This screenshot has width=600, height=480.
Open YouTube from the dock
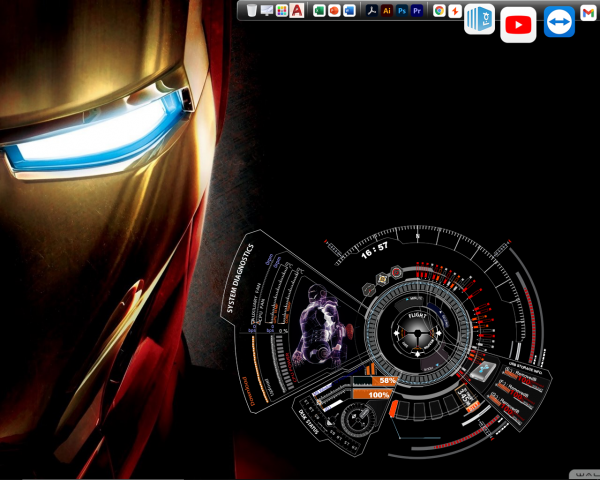[518, 25]
